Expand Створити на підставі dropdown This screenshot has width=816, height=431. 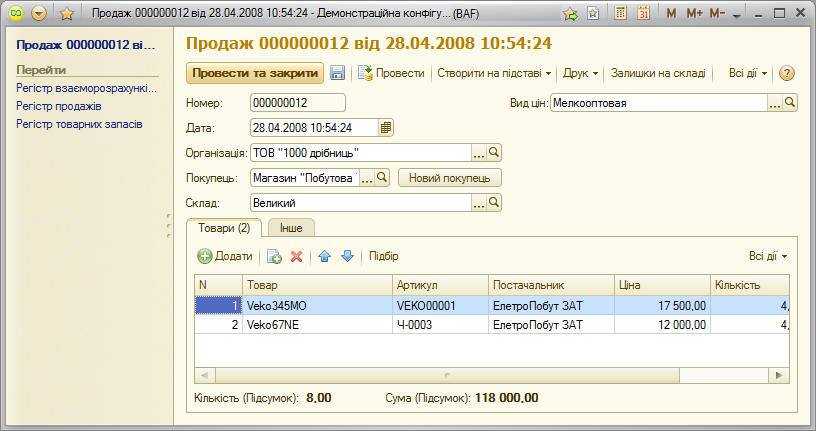(494, 73)
